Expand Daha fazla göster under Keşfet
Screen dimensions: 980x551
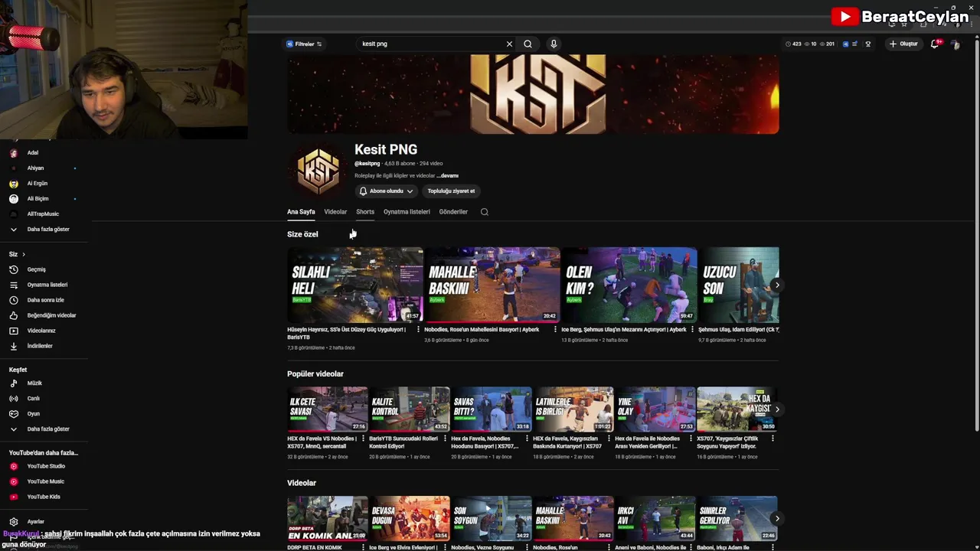click(47, 429)
